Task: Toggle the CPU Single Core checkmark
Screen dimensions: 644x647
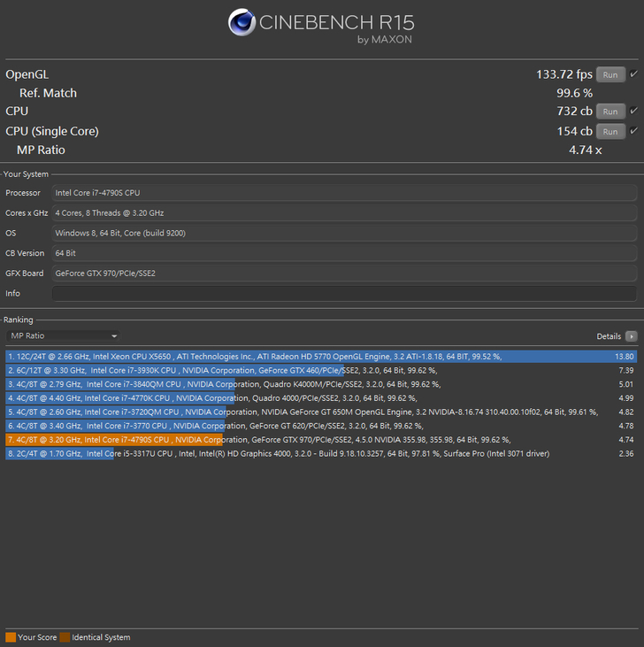Action: (633, 132)
